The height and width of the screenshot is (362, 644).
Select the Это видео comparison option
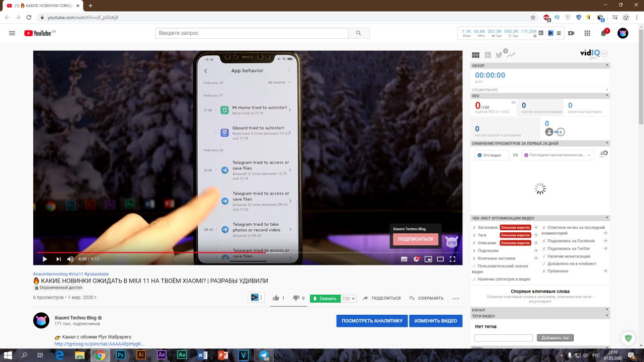(x=492, y=155)
